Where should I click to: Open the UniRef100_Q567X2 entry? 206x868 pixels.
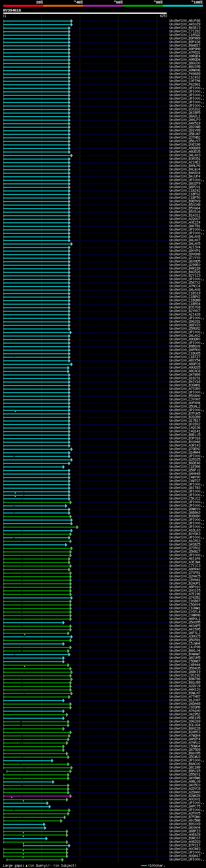[x=185, y=283]
